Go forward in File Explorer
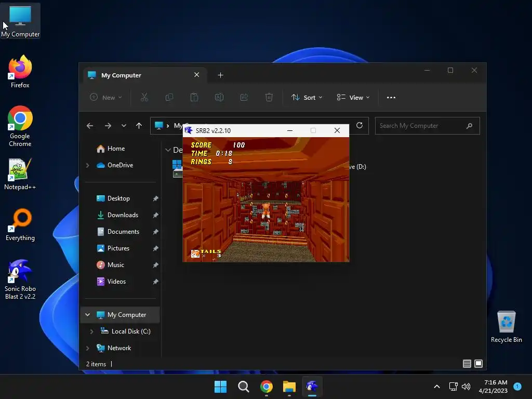 click(x=108, y=126)
